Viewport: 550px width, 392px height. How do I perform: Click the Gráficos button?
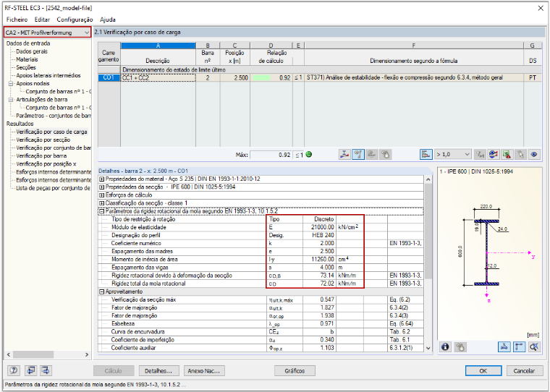click(295, 370)
